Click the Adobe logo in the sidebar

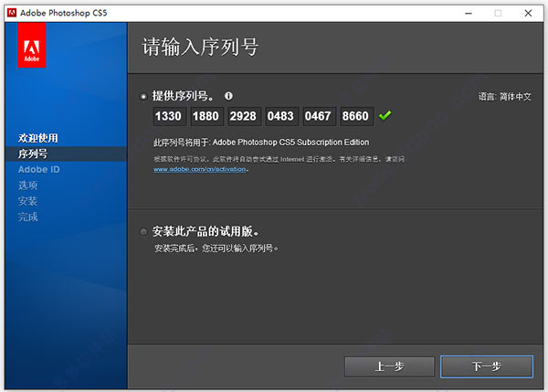[x=32, y=45]
